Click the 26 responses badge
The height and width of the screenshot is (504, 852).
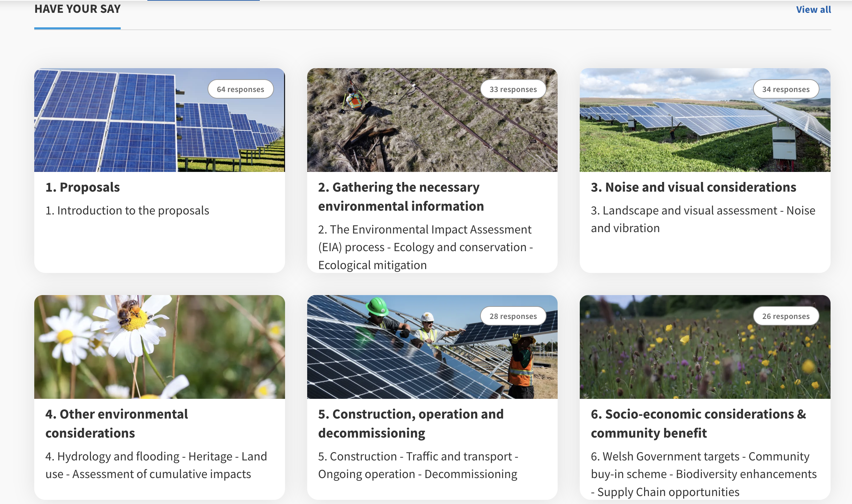tap(786, 316)
